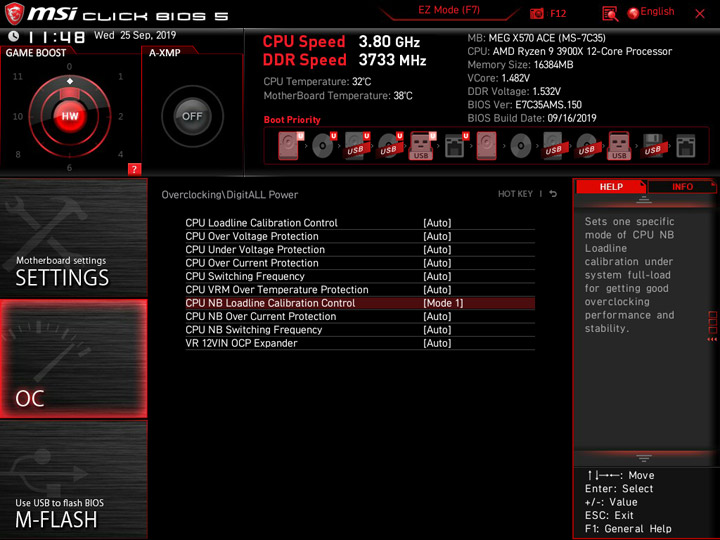Change CPU Over Voltage Protection setting
Image resolution: width=720 pixels, height=540 pixels.
pos(360,236)
